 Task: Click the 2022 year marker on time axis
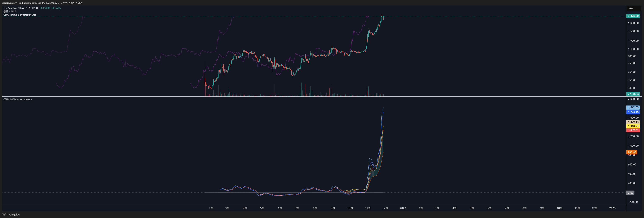click(403, 208)
